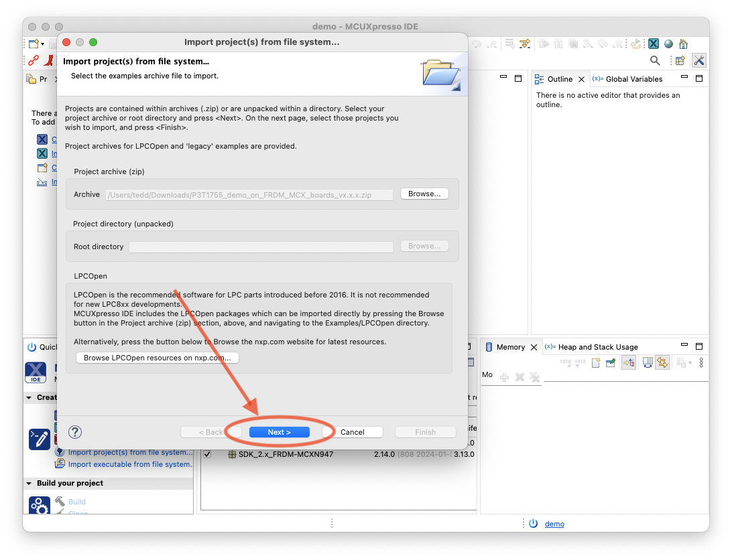The image size is (732, 560).
Task: Click the import projects icon in explorer
Action: pos(42,182)
